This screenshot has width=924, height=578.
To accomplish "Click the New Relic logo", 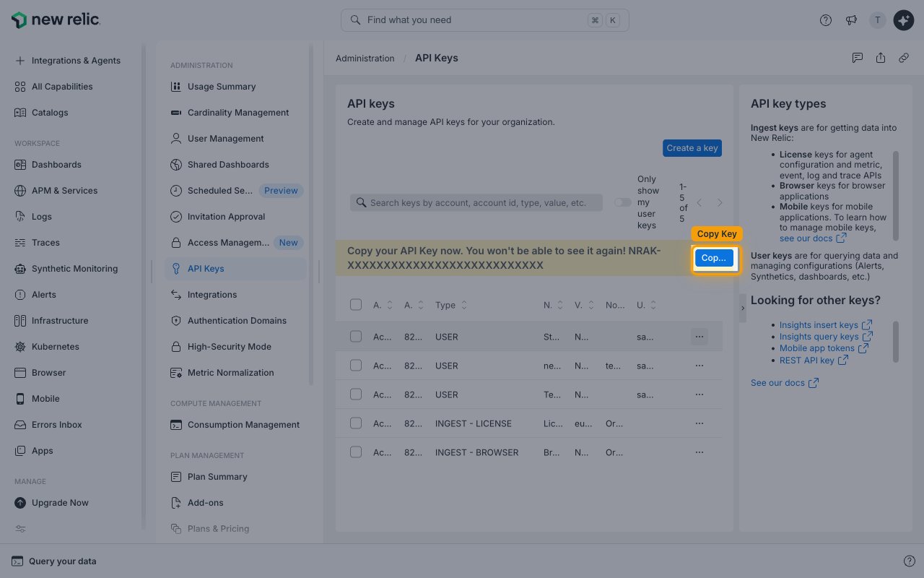I will point(56,20).
